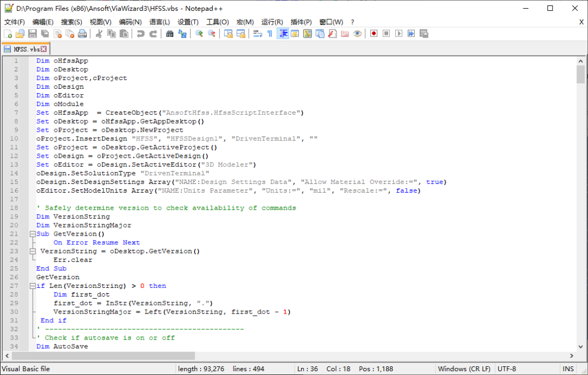Copy selection via toolbar copy icon
The image size is (588, 375).
tap(112, 34)
